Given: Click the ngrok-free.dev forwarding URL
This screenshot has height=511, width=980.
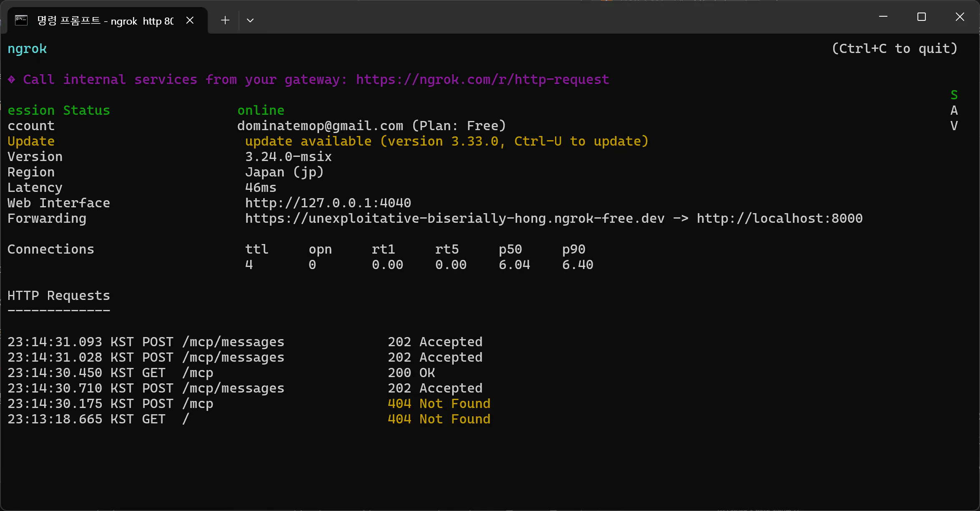Looking at the screenshot, I should (455, 218).
